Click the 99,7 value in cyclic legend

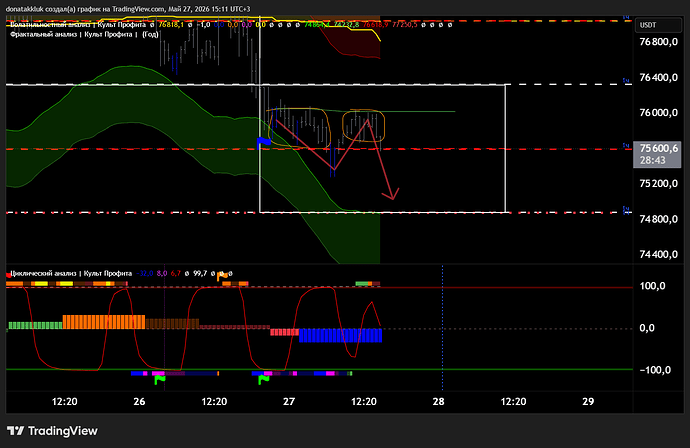tap(200, 273)
